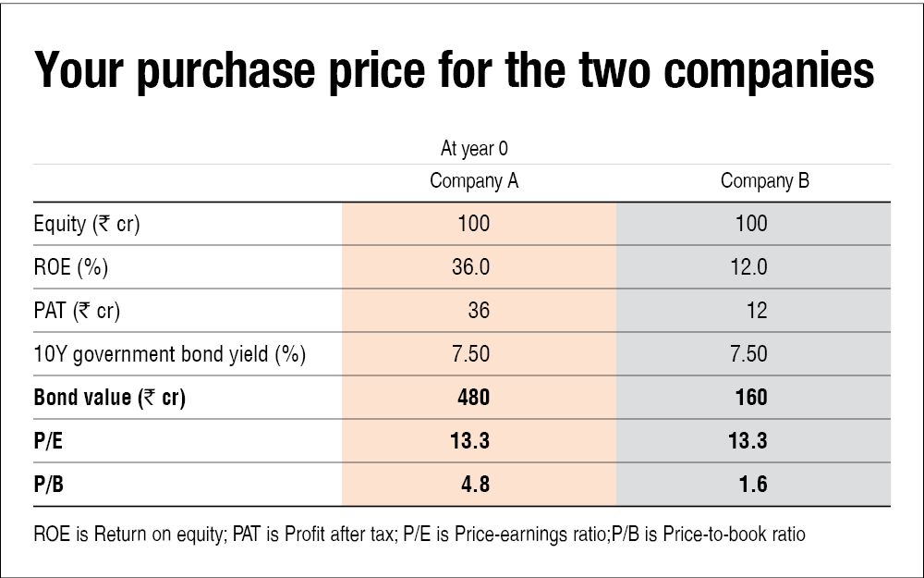Click the "ROE (%)" row label
Screen dimensions: 924x578
click(71, 267)
